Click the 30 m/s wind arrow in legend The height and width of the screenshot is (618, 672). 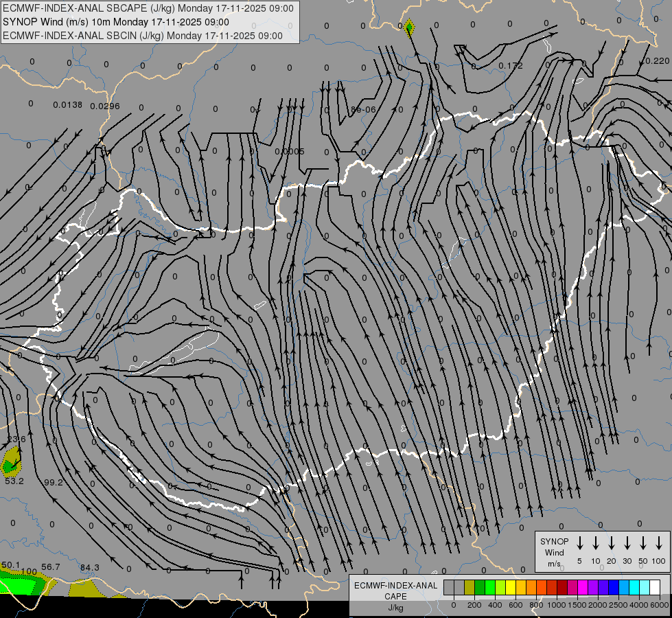pos(627,543)
